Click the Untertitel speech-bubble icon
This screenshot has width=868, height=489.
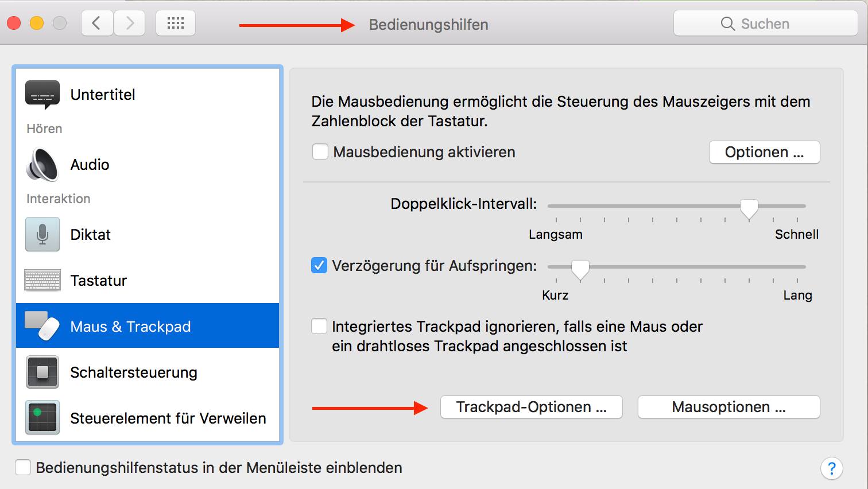coord(42,95)
